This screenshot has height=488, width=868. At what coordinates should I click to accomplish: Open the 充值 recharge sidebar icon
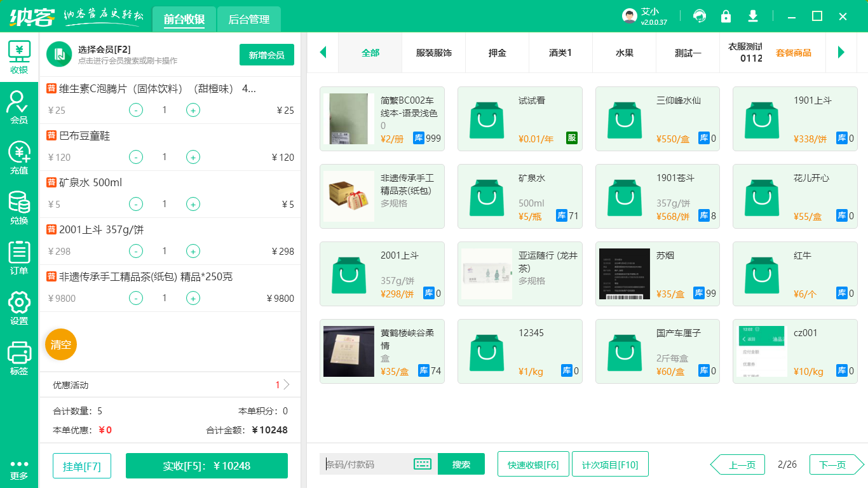[19, 158]
